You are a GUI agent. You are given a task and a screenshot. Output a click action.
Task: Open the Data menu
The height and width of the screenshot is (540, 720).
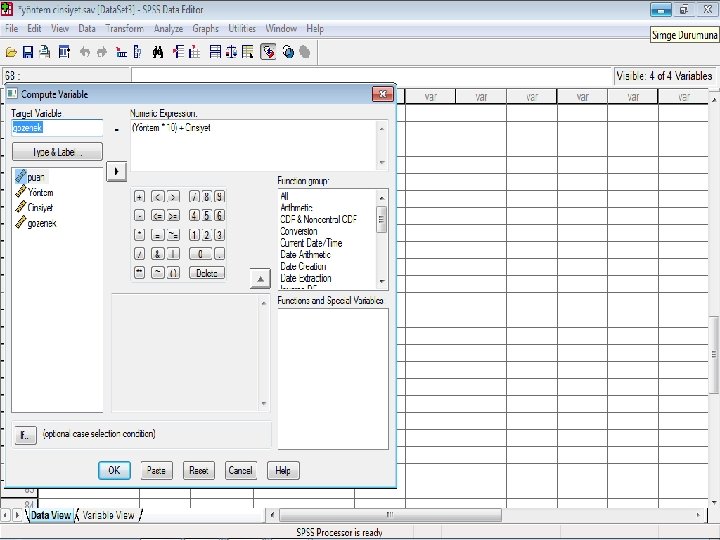pyautogui.click(x=87, y=28)
